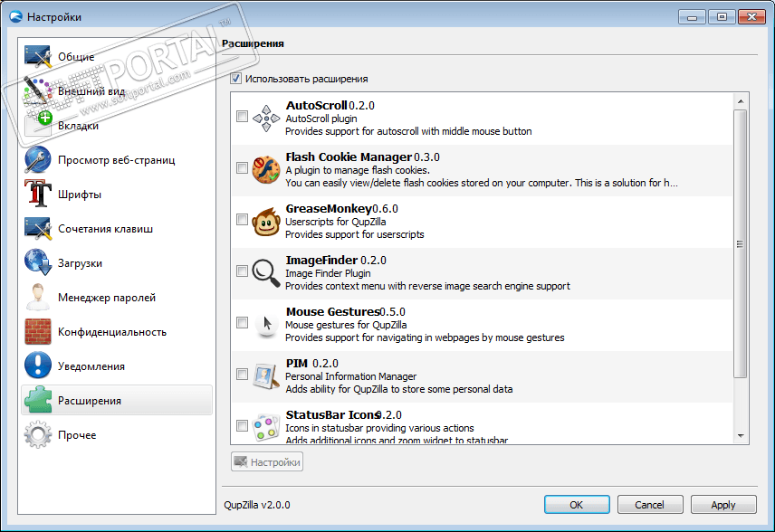The image size is (775, 532).
Task: Click the PIM personal data icon
Action: tap(266, 375)
